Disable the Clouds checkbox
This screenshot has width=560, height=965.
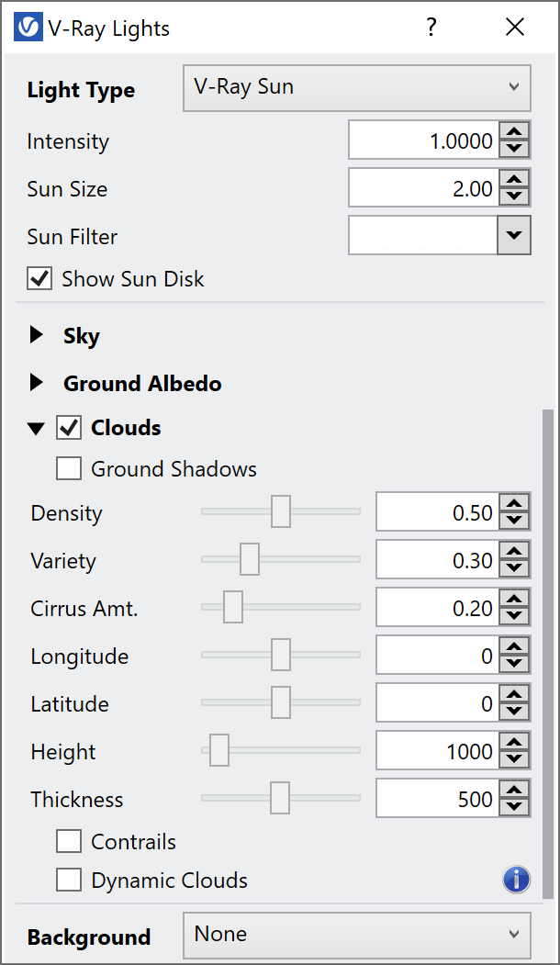[x=69, y=428]
